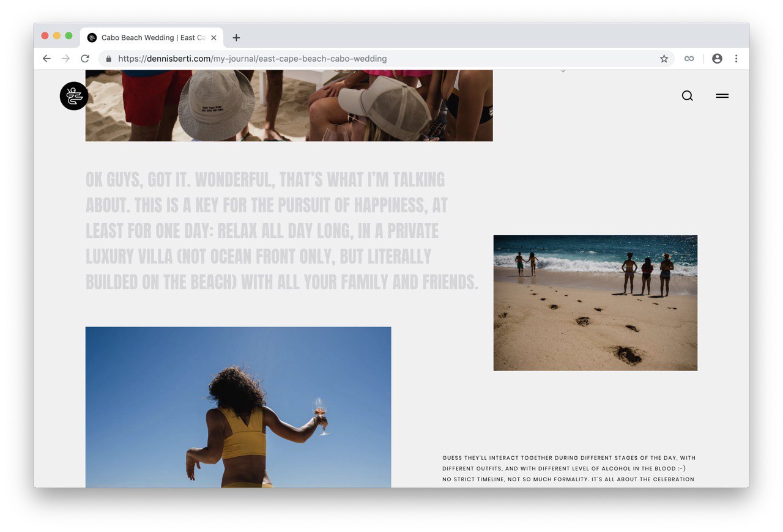783x532 pixels.
Task: Click the browser back arrow
Action: tap(46, 59)
